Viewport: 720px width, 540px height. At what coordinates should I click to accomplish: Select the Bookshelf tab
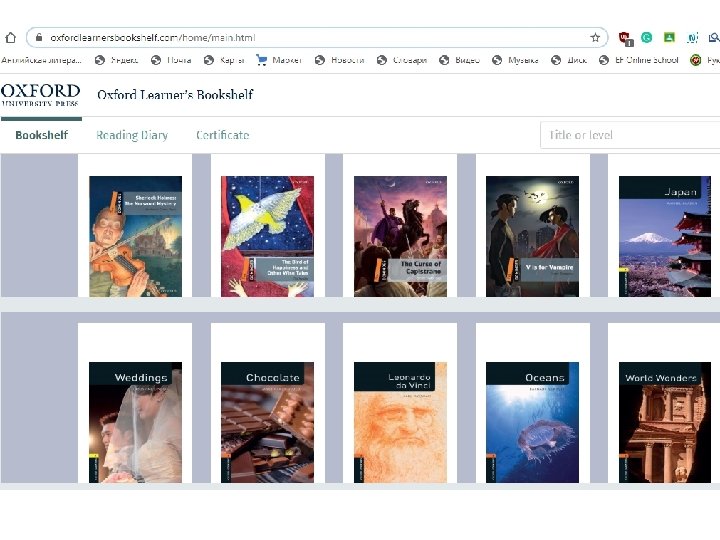(x=41, y=135)
